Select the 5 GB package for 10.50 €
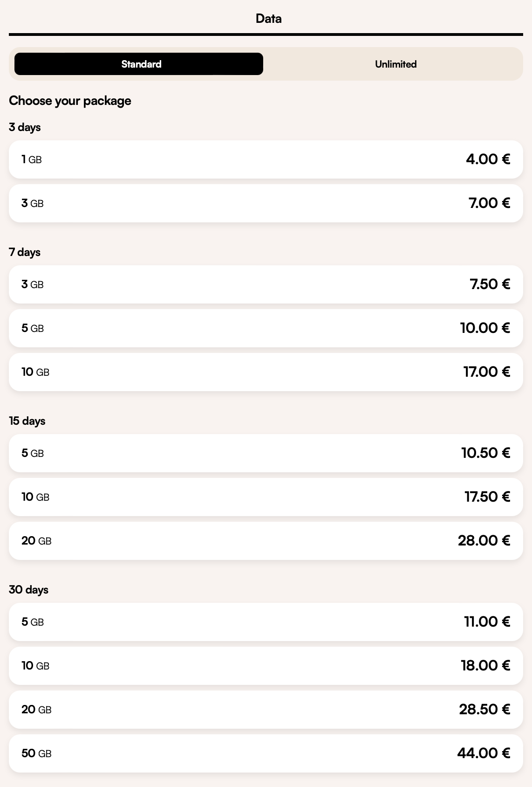This screenshot has height=787, width=532. 266,453
